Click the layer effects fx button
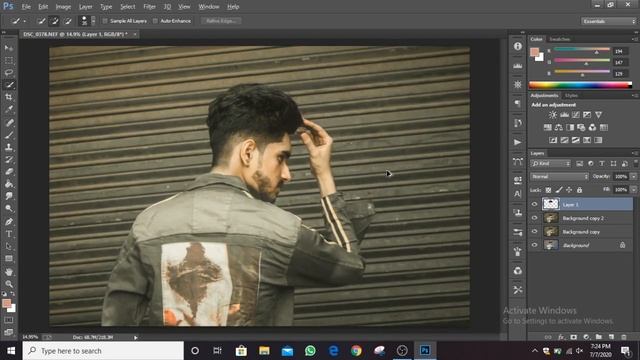640x360 pixels. [x=561, y=337]
